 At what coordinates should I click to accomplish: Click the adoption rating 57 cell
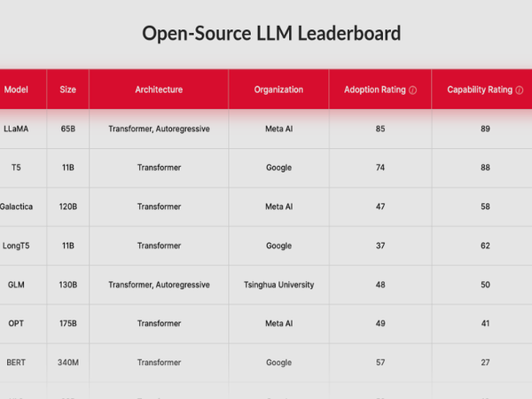(380, 363)
